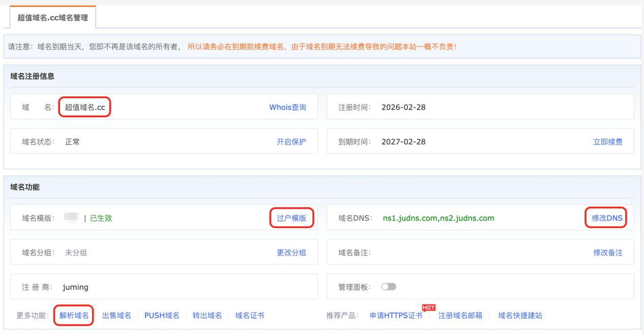Click the 出售域名 link

[x=116, y=316]
